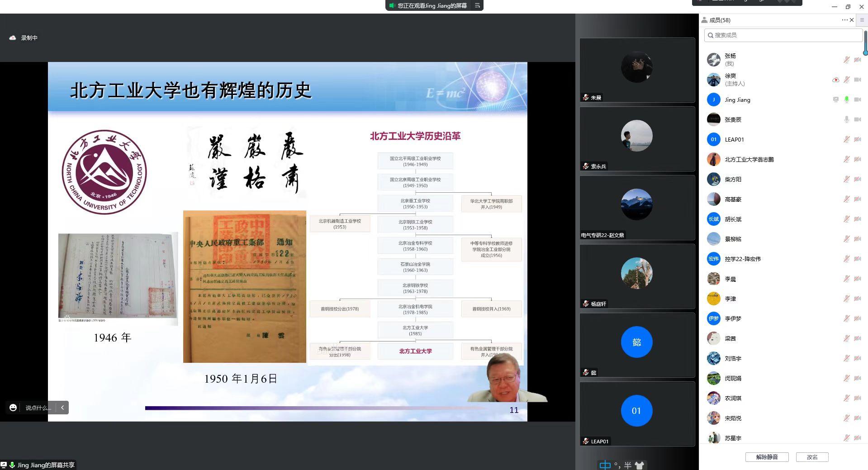Click the microphone icon beside 张贵辰
Image resolution: width=868 pixels, height=470 pixels.
[x=846, y=119]
